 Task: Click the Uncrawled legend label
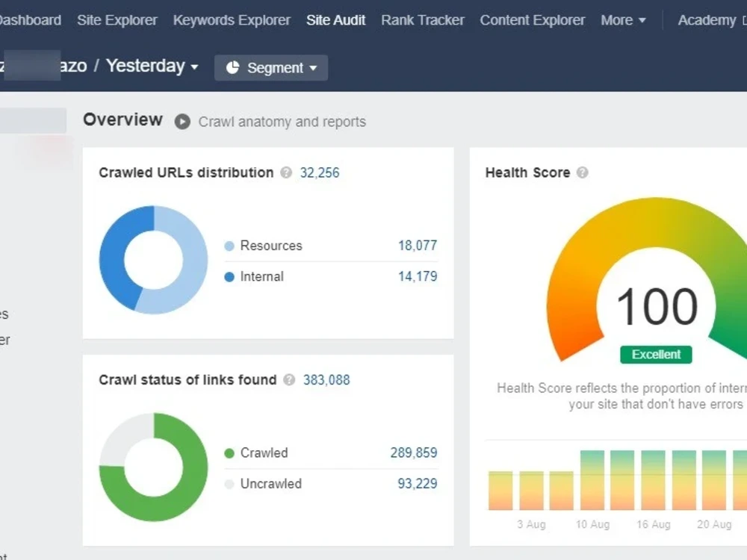271,484
